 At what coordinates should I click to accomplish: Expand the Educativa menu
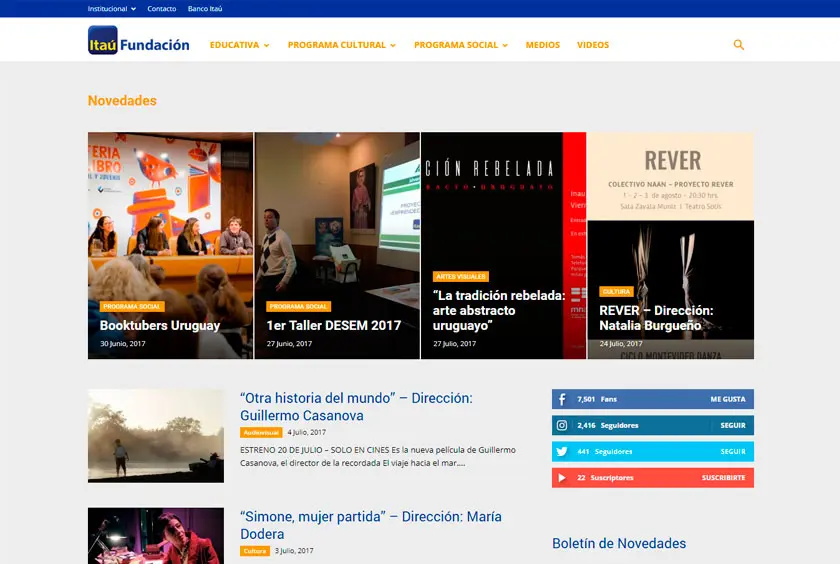click(239, 45)
